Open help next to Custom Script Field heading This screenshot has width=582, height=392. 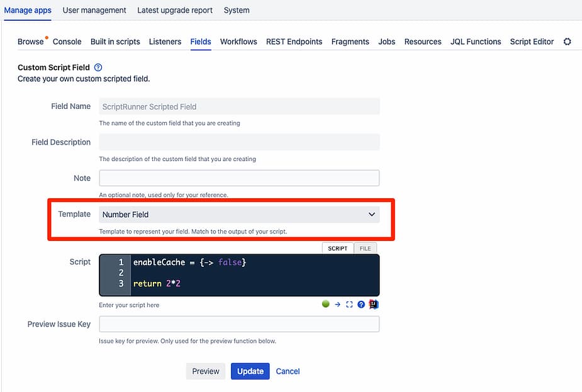coord(98,67)
